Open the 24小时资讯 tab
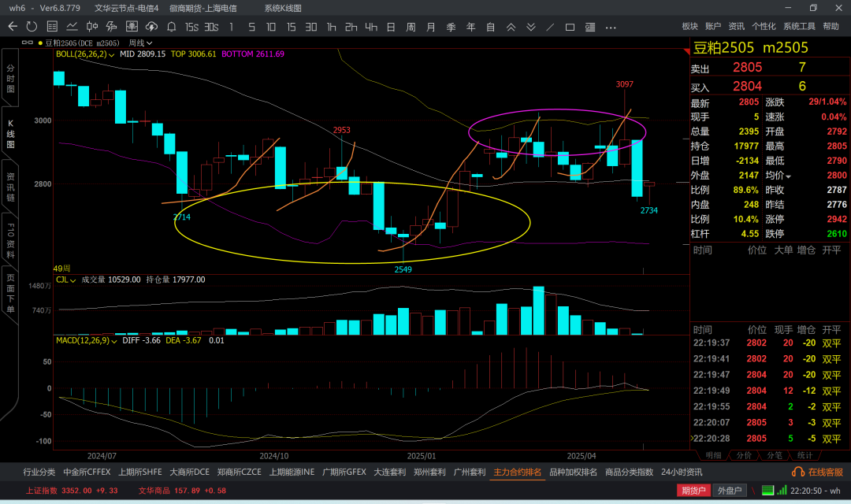This screenshot has width=851, height=504. pos(682,472)
